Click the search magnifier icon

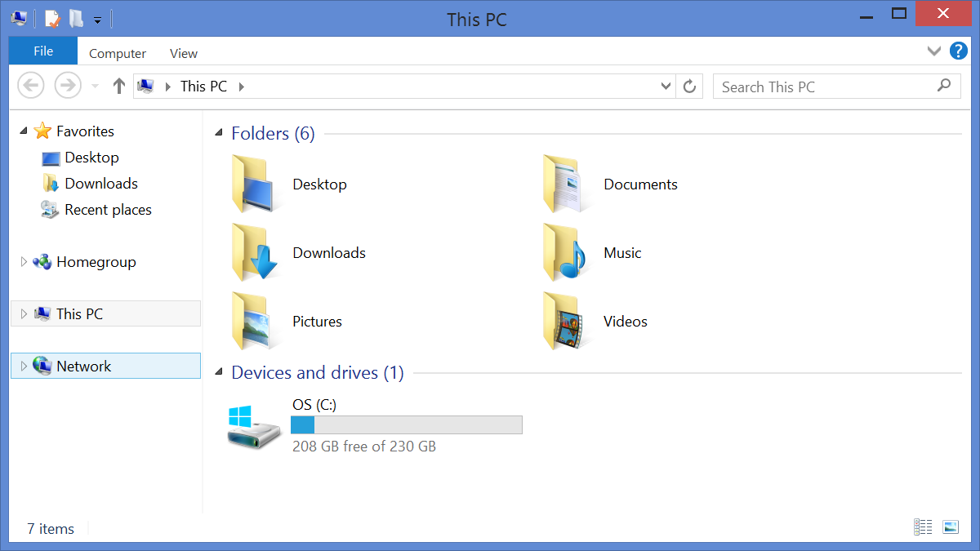(944, 85)
